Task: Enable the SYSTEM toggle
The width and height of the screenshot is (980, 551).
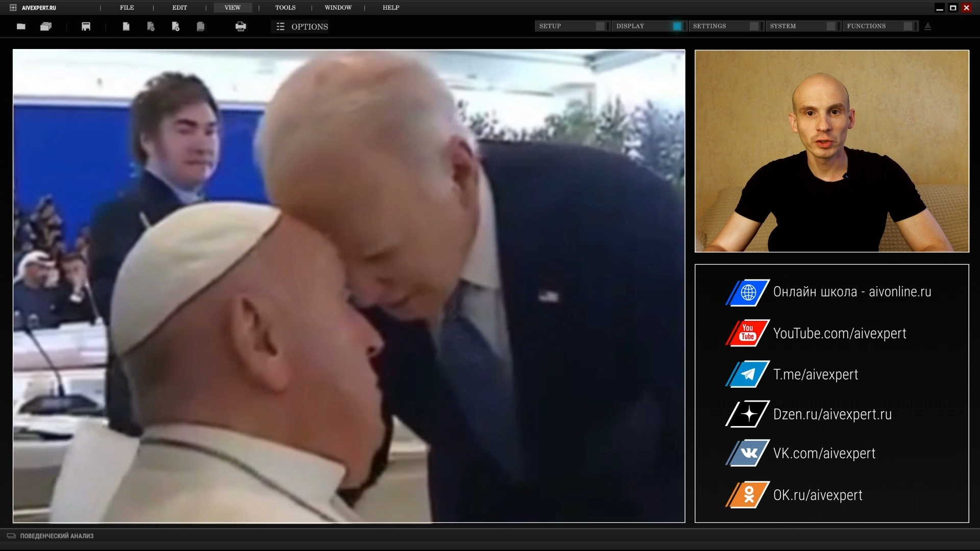Action: click(x=831, y=26)
